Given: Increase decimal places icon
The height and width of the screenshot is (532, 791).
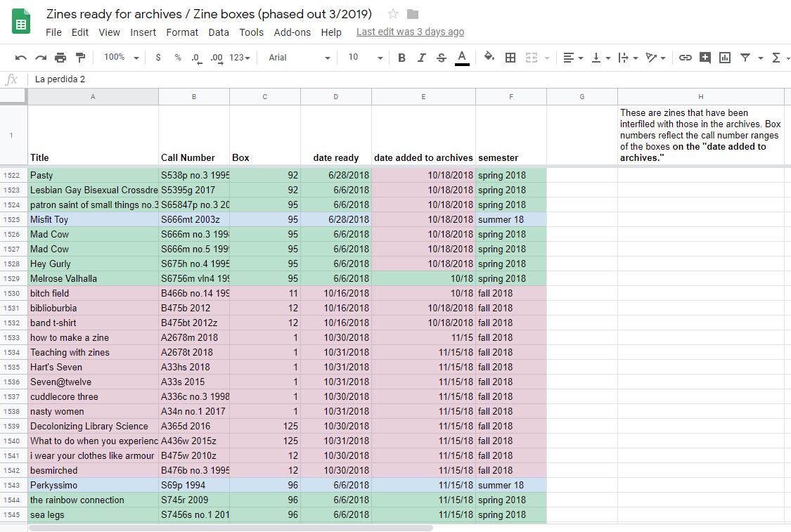Looking at the screenshot, I should click(217, 58).
